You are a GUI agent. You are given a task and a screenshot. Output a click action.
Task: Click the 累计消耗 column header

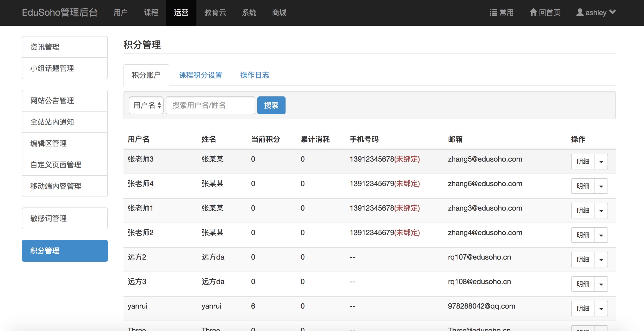pos(315,139)
